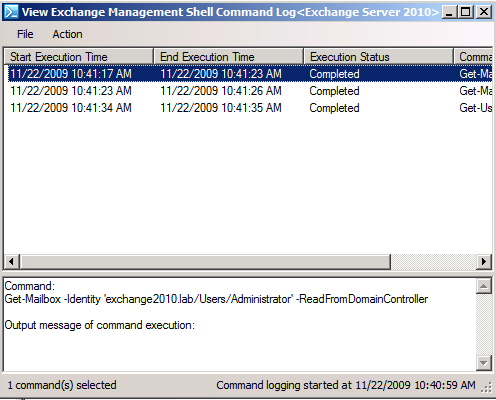Image resolution: width=496 pixels, height=400 pixels.
Task: Sort by Start Execution Time column header
Action: point(79,57)
